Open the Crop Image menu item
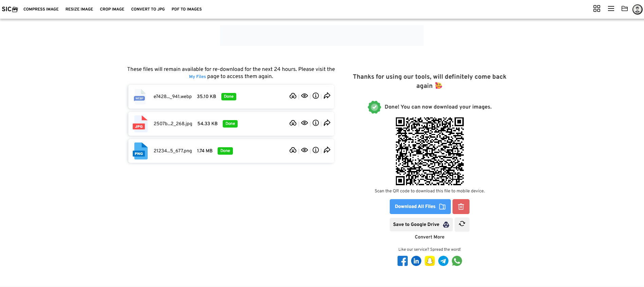644x287 pixels. tap(112, 9)
